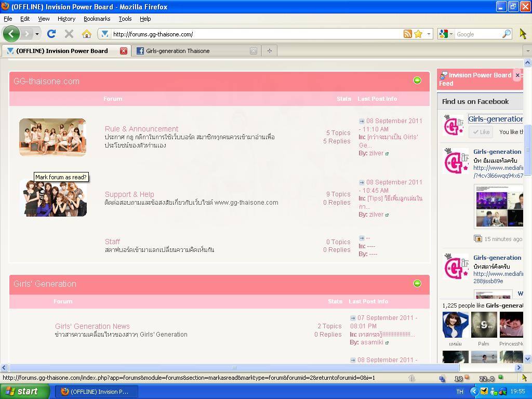Mark Support & Help forum as read image

coord(54,198)
